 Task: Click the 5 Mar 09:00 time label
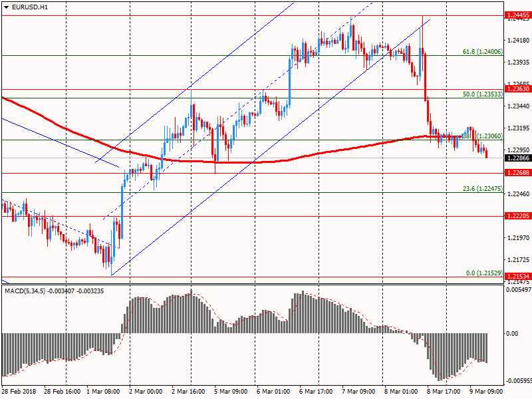pos(231,392)
